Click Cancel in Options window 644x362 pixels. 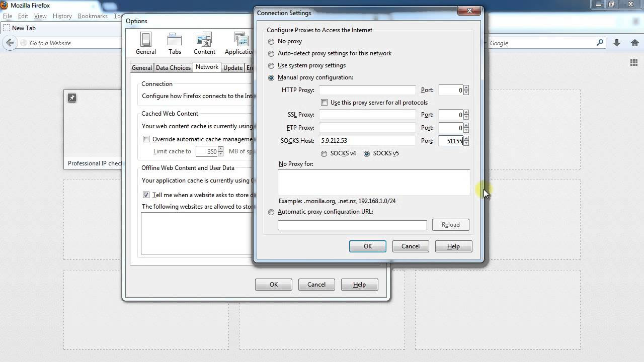coord(316,285)
